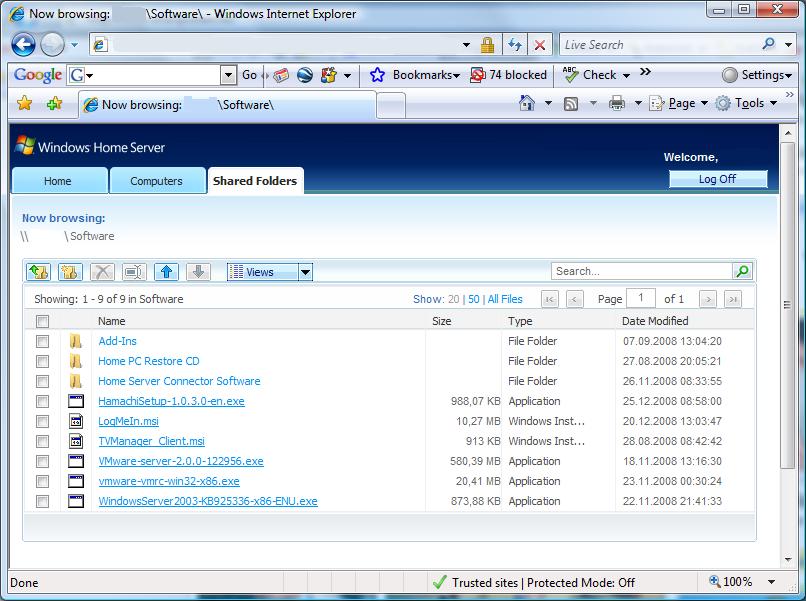Check the box for LogMeIn.msi
The image size is (806, 601).
point(43,422)
